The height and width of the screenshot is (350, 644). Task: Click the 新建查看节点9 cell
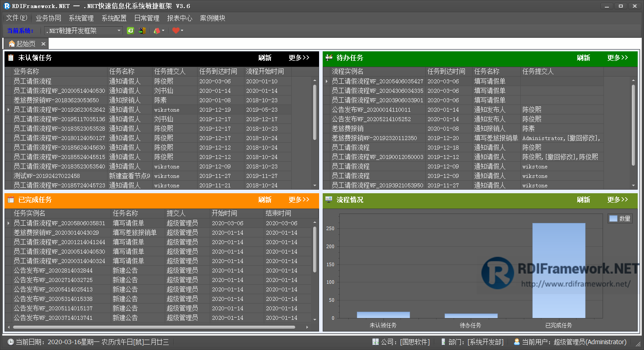click(130, 176)
